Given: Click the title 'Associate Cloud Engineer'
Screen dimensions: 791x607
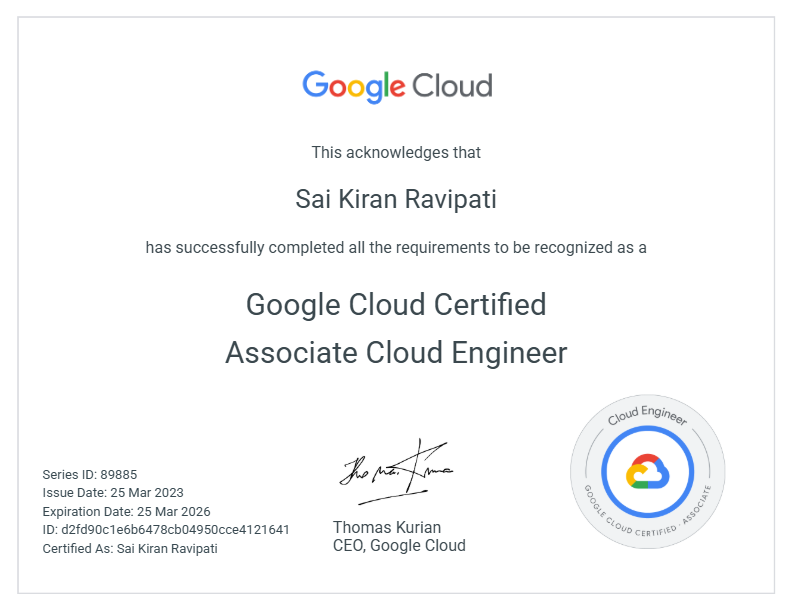Looking at the screenshot, I should [396, 352].
